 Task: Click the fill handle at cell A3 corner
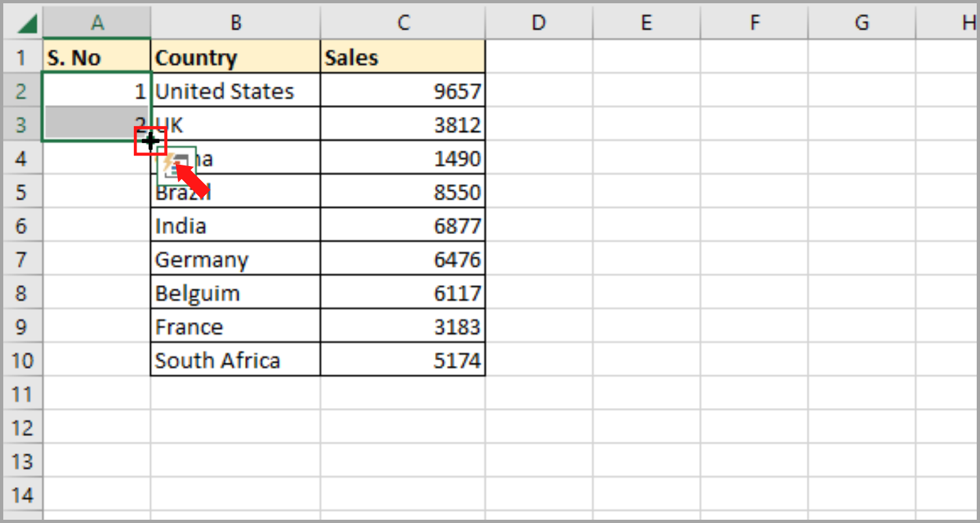[x=150, y=141]
